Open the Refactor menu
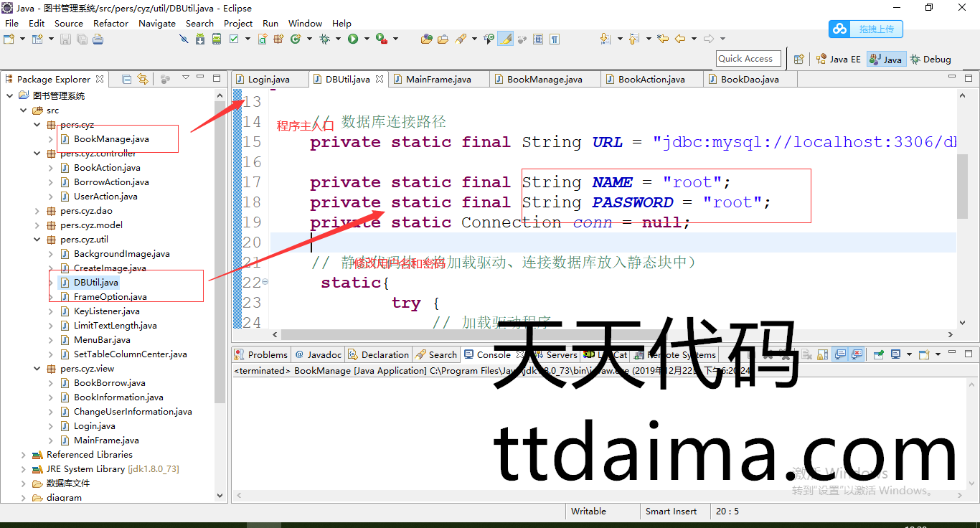 point(110,23)
